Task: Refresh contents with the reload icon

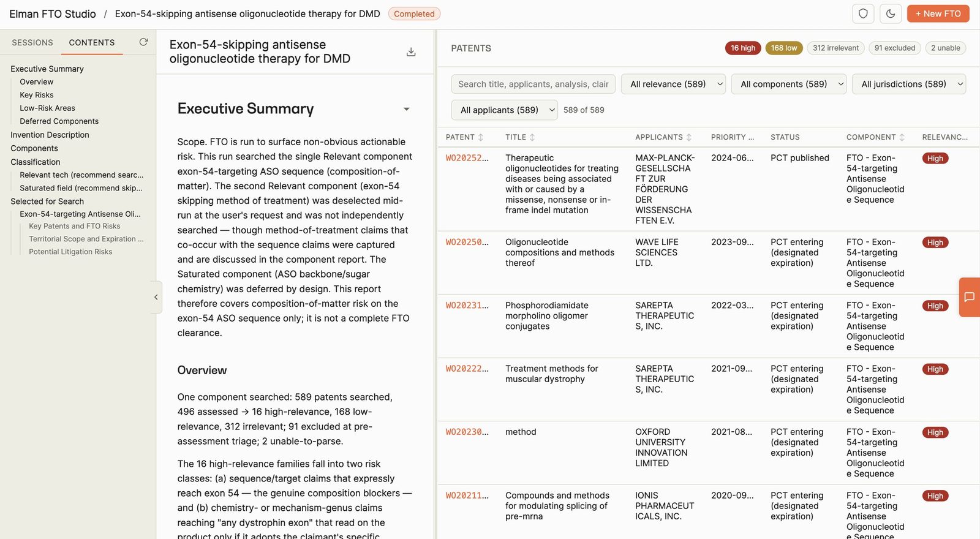Action: 143,42
